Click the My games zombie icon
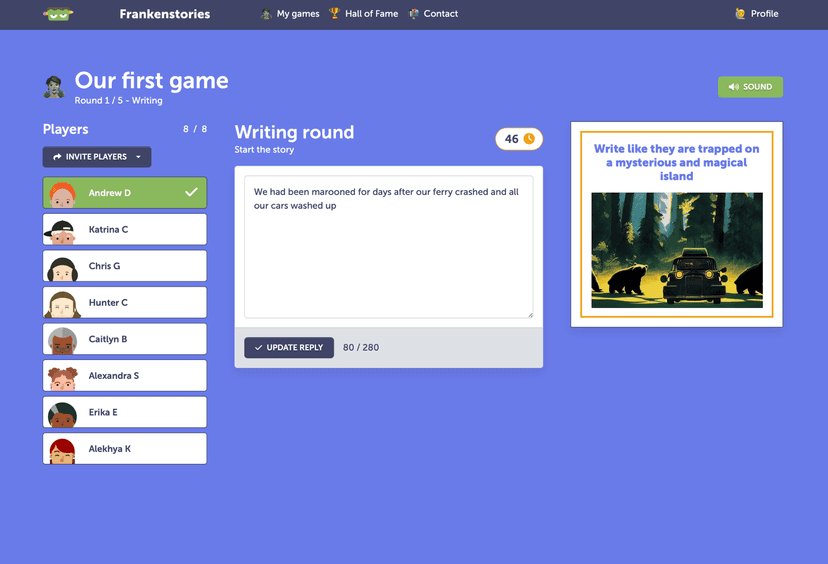Image resolution: width=828 pixels, height=564 pixels. (x=266, y=14)
